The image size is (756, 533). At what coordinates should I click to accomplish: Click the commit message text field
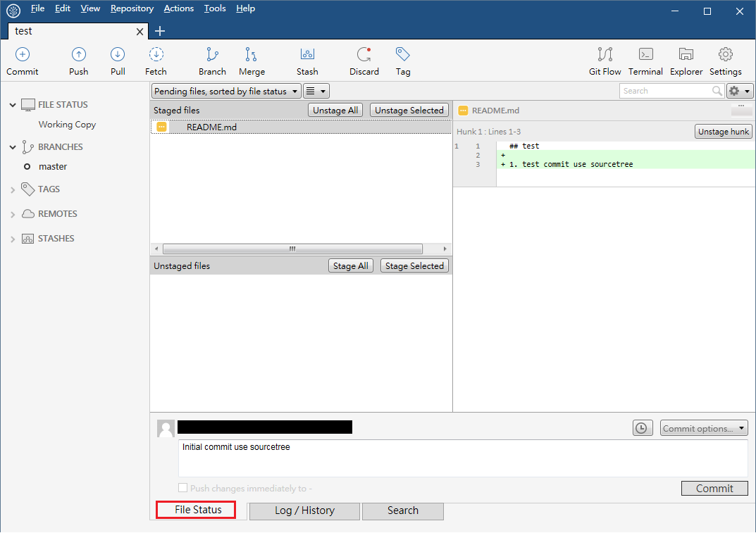(462, 458)
